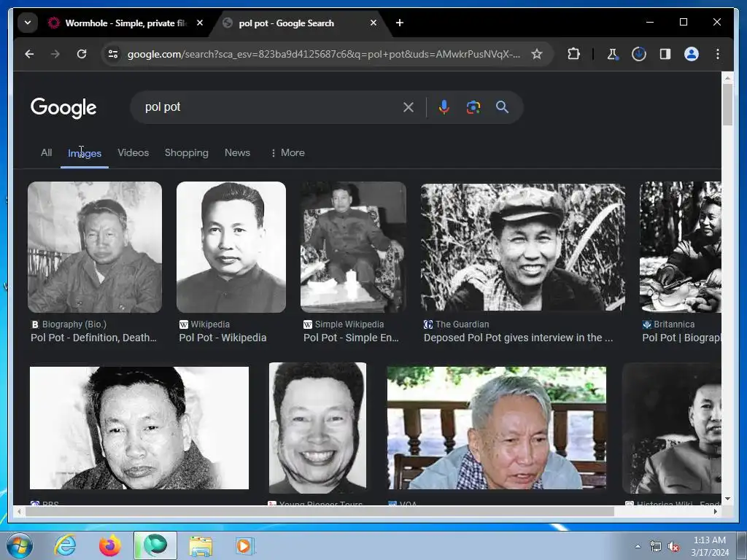Close the pol pot Google Search tab
The height and width of the screenshot is (560, 747).
373,23
